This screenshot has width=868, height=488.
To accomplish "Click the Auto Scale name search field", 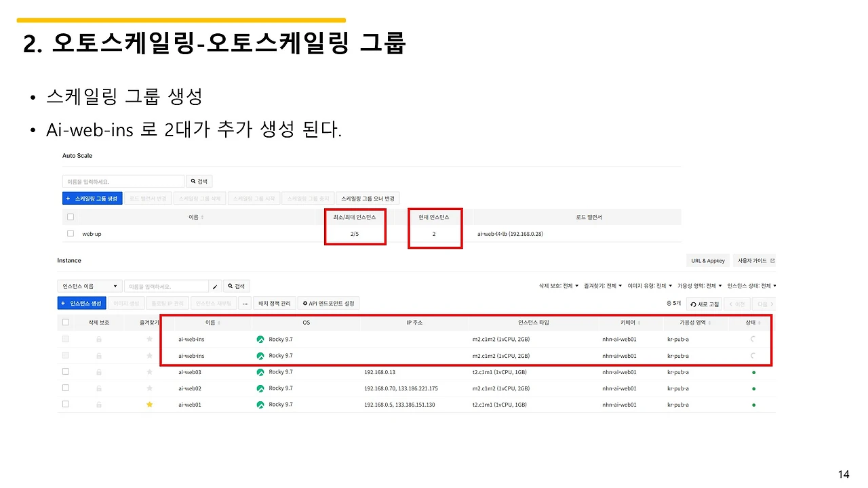I will [x=123, y=182].
